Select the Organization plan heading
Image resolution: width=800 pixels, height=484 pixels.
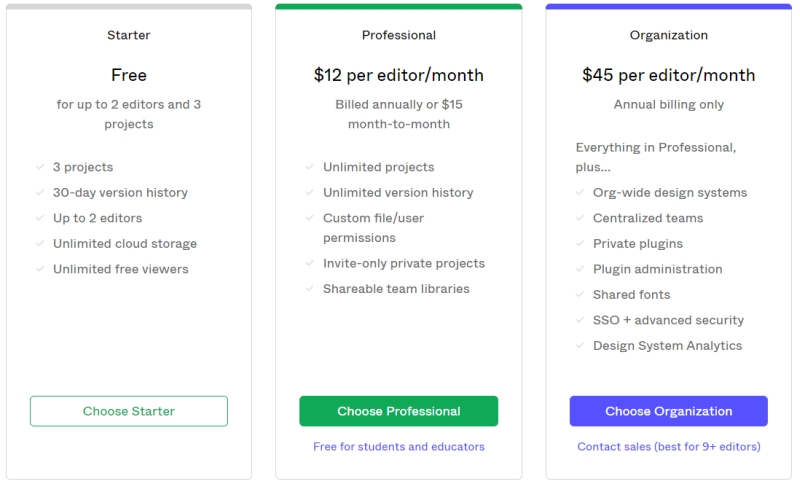tap(668, 35)
